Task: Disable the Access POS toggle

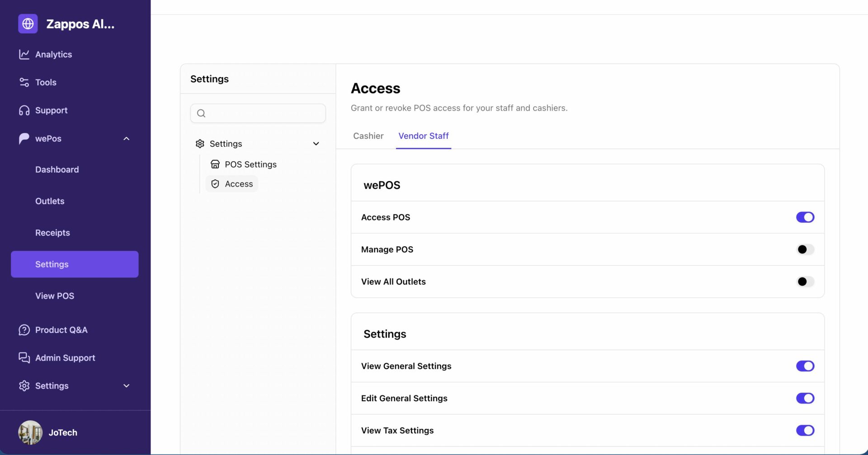Action: tap(805, 217)
